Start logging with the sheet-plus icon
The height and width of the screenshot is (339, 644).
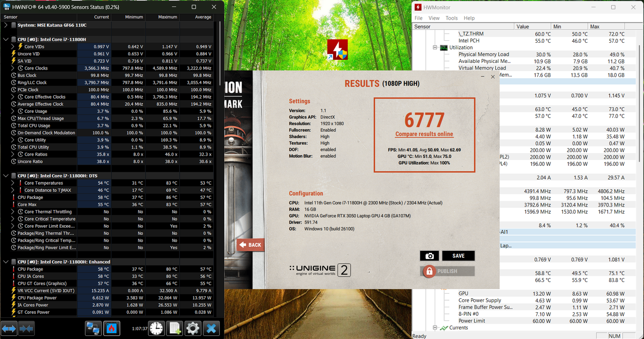click(175, 328)
